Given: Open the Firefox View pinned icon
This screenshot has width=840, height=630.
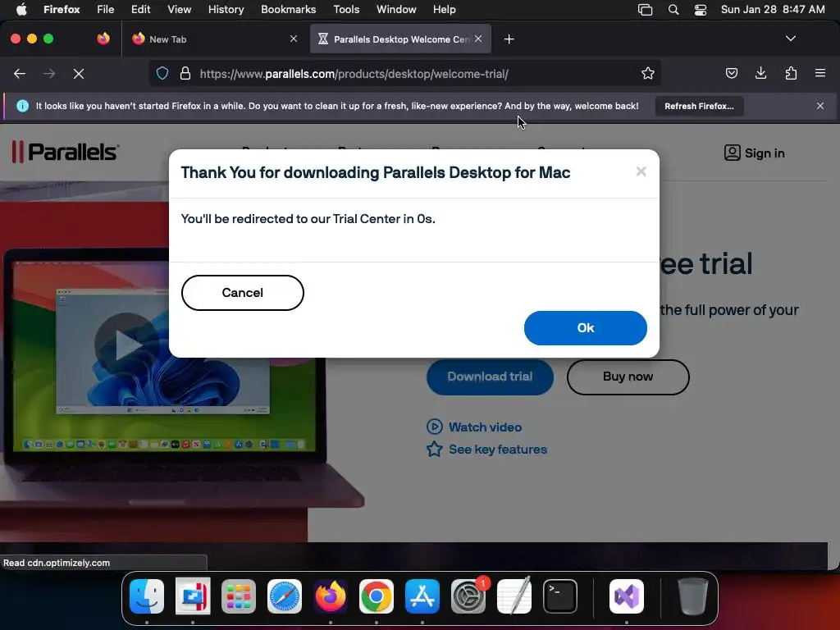Looking at the screenshot, I should pos(103,39).
